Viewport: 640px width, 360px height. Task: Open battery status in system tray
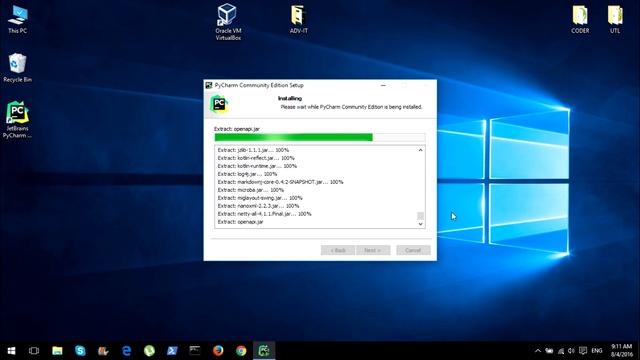click(549, 351)
